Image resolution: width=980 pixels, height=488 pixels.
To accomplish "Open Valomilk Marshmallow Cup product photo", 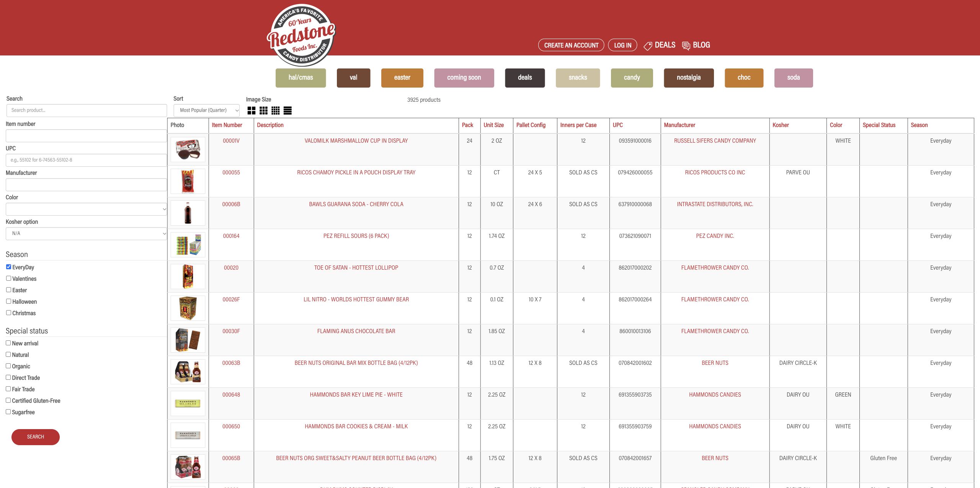I will [188, 150].
